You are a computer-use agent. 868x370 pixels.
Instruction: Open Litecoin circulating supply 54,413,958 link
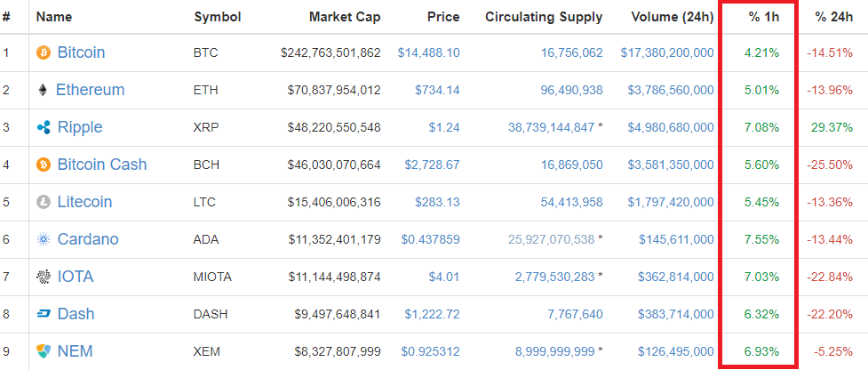(571, 202)
